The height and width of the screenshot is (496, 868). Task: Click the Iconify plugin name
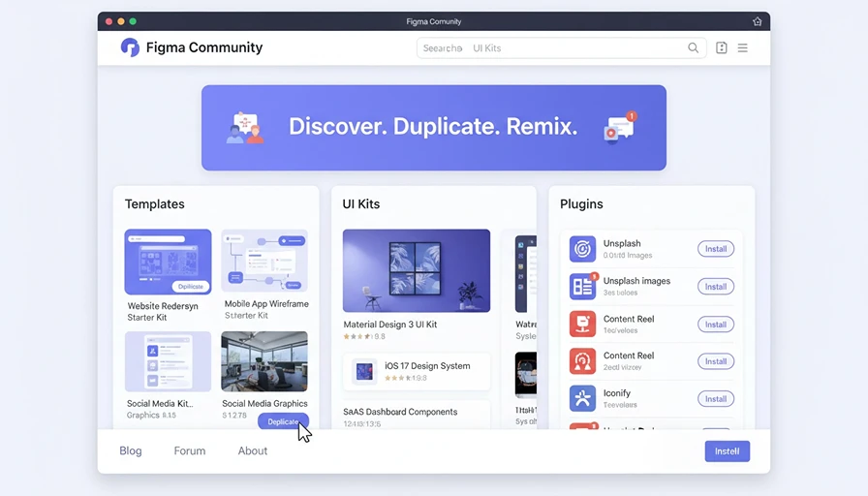(x=617, y=393)
